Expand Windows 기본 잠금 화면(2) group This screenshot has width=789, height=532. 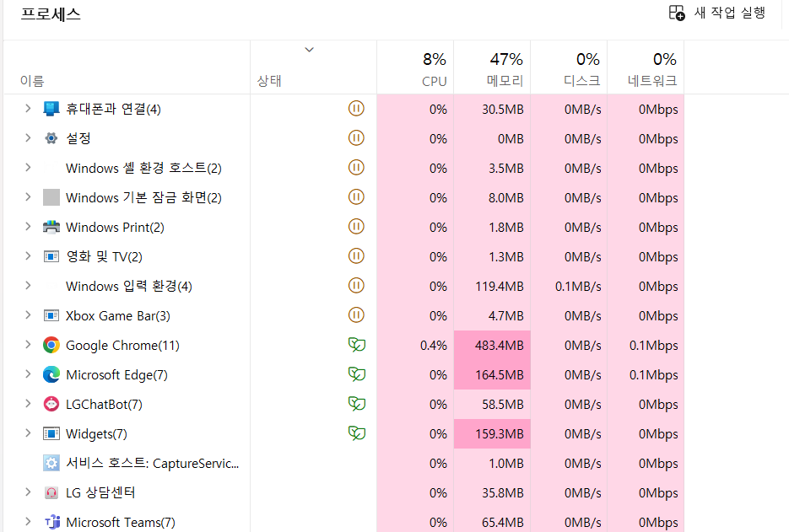pyautogui.click(x=28, y=197)
